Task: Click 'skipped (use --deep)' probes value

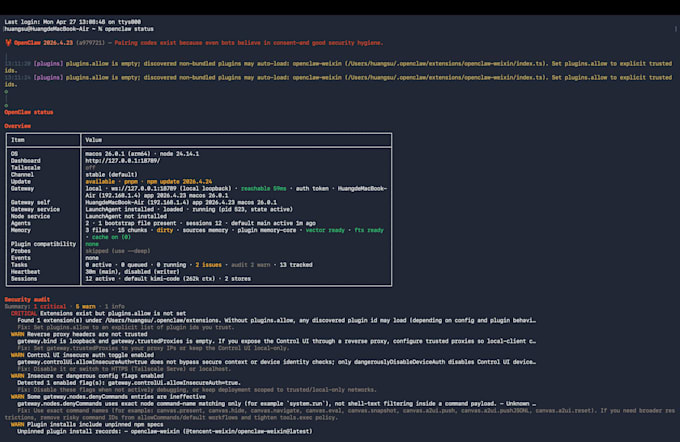Action: click(118, 251)
